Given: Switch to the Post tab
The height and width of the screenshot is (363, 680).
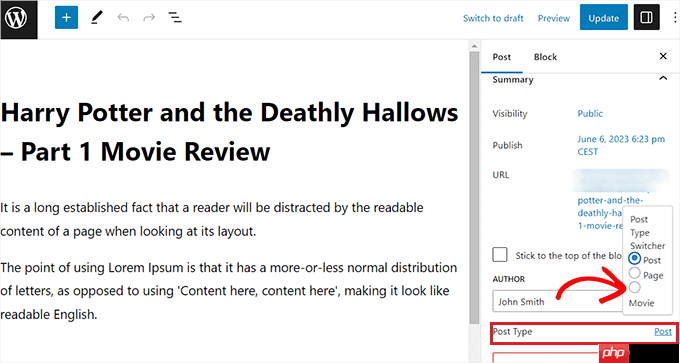Looking at the screenshot, I should (x=502, y=57).
